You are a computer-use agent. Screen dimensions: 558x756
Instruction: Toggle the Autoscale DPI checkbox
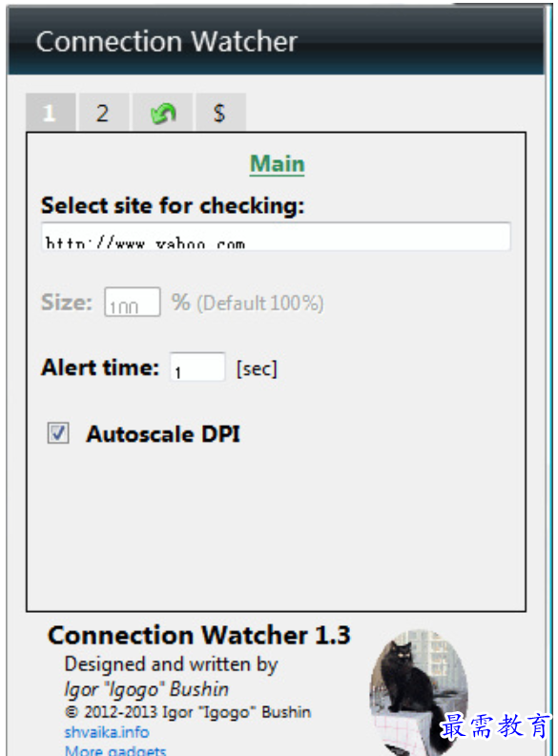tap(58, 432)
